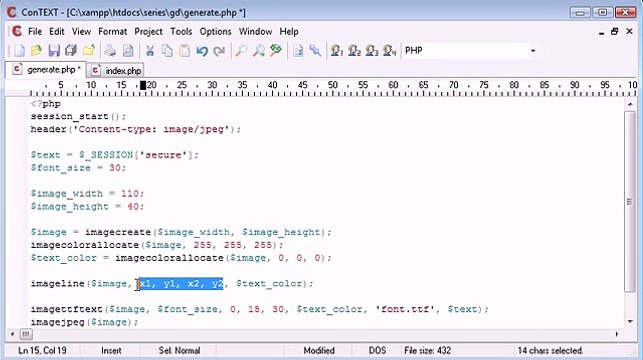Open the Window menu
643x360 pixels.
(x=255, y=32)
